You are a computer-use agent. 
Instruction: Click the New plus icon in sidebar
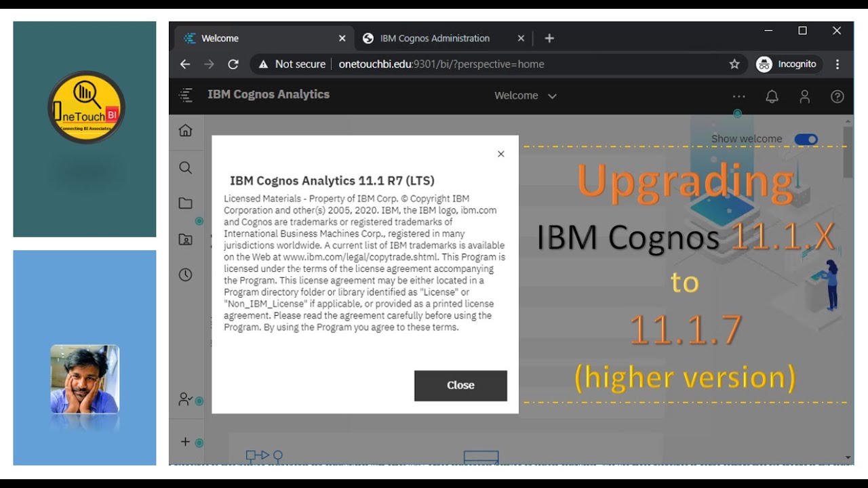(x=185, y=442)
